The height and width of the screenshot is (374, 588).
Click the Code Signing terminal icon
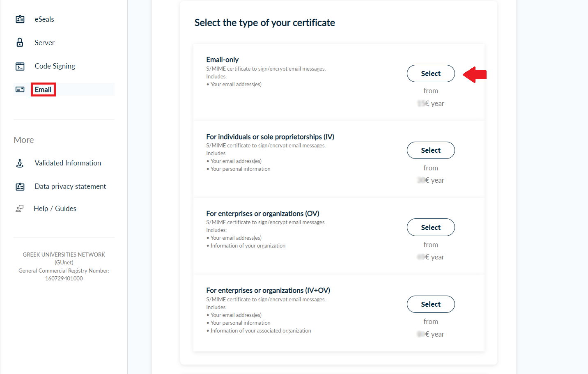pyautogui.click(x=20, y=66)
